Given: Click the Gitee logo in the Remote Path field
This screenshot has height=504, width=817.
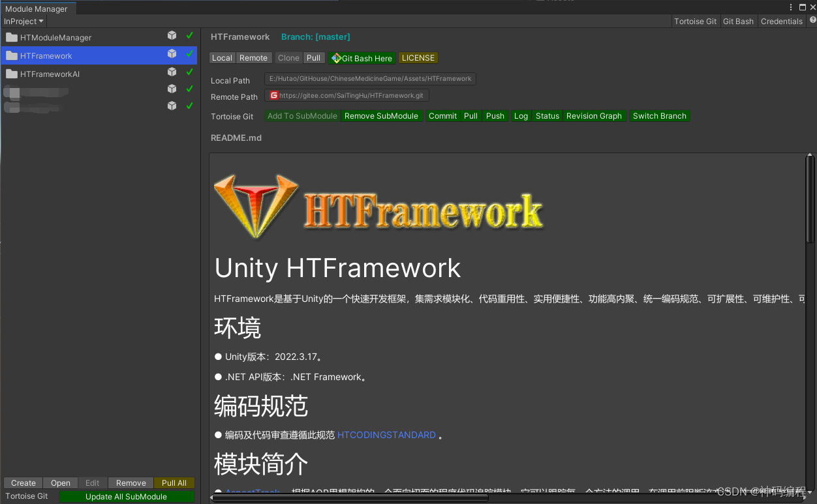Looking at the screenshot, I should (x=274, y=95).
